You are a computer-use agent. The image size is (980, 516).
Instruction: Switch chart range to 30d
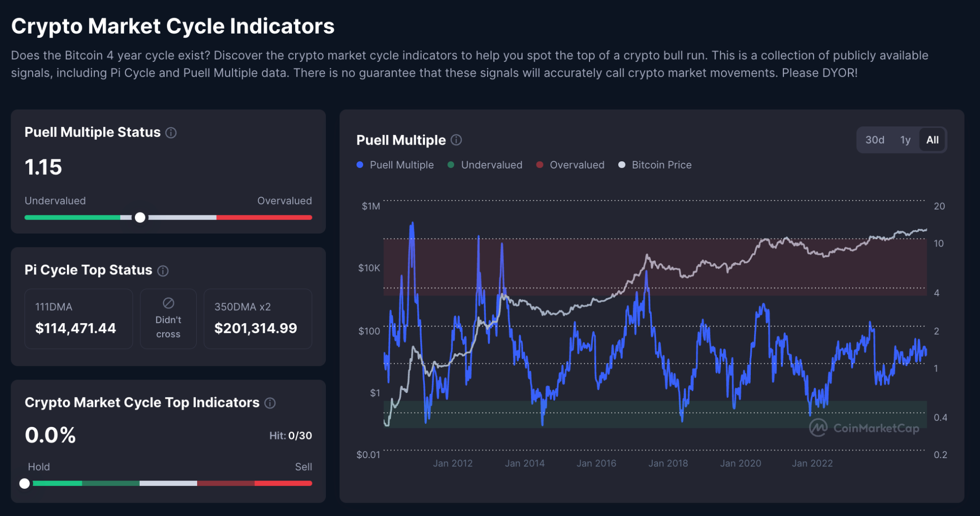(875, 140)
